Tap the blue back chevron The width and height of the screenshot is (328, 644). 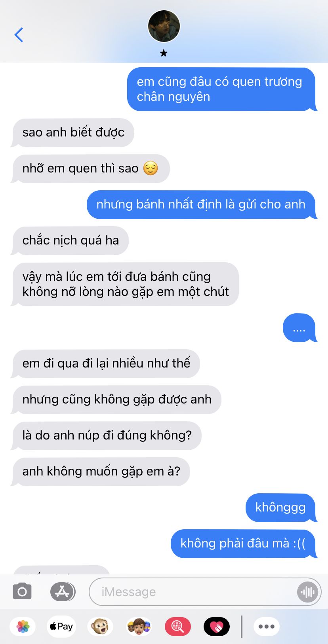point(19,35)
